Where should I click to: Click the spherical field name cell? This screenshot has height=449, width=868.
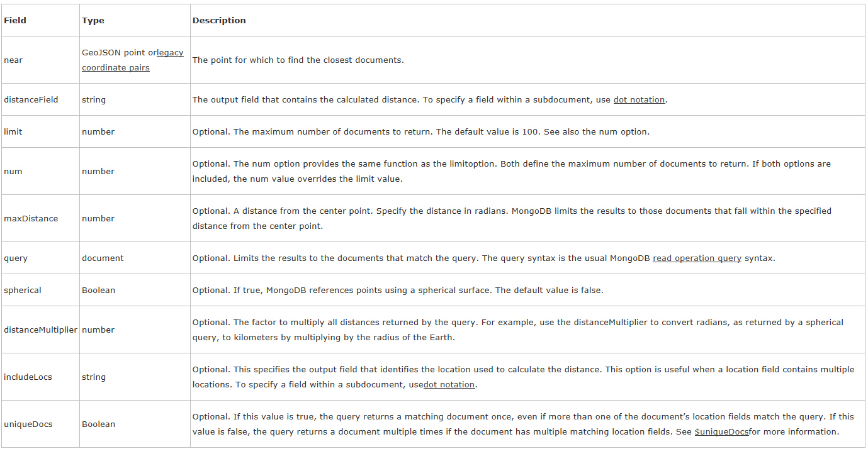click(x=40, y=290)
